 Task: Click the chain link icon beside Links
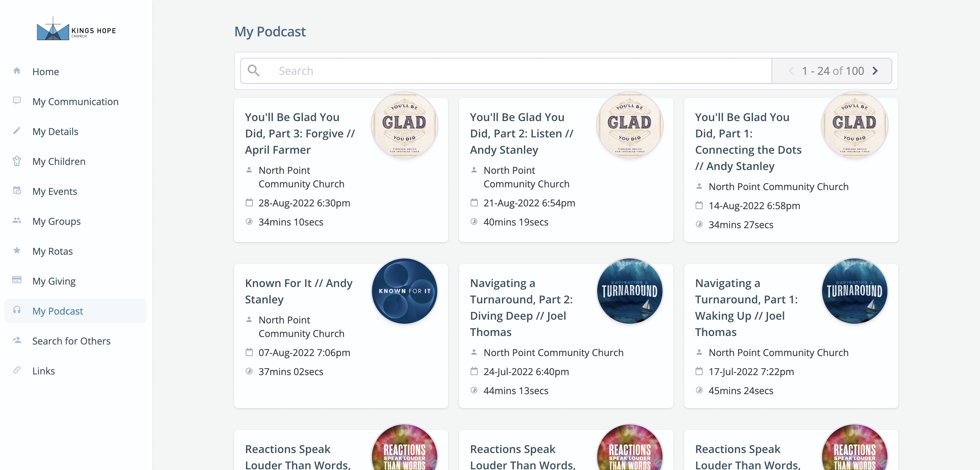(17, 370)
